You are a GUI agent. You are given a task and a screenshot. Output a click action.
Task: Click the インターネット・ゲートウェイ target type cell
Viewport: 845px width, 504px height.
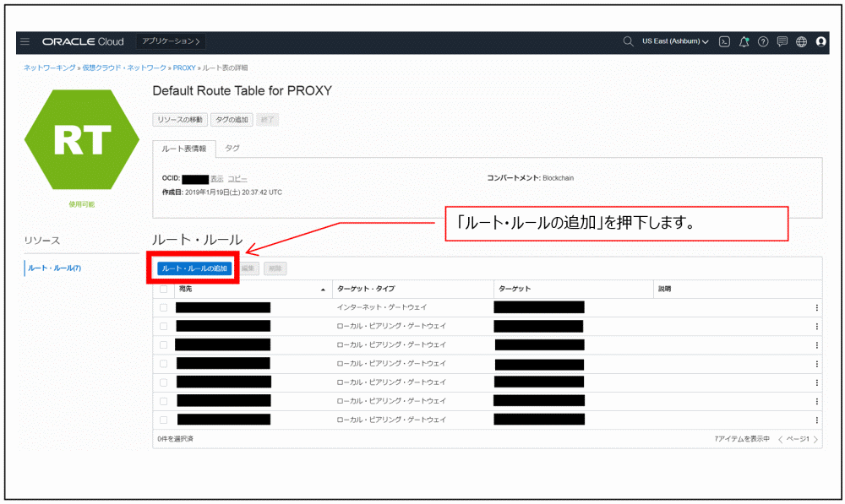(382, 307)
